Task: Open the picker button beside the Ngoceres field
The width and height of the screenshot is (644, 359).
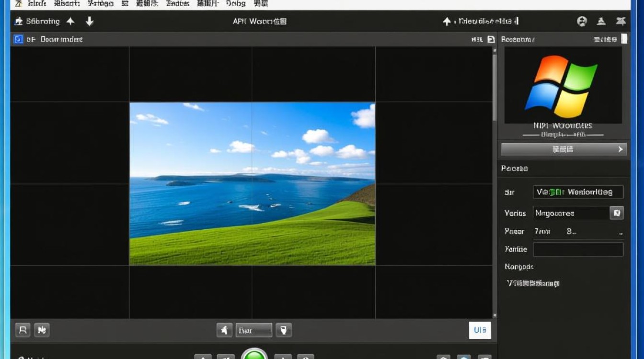Action: pos(617,213)
